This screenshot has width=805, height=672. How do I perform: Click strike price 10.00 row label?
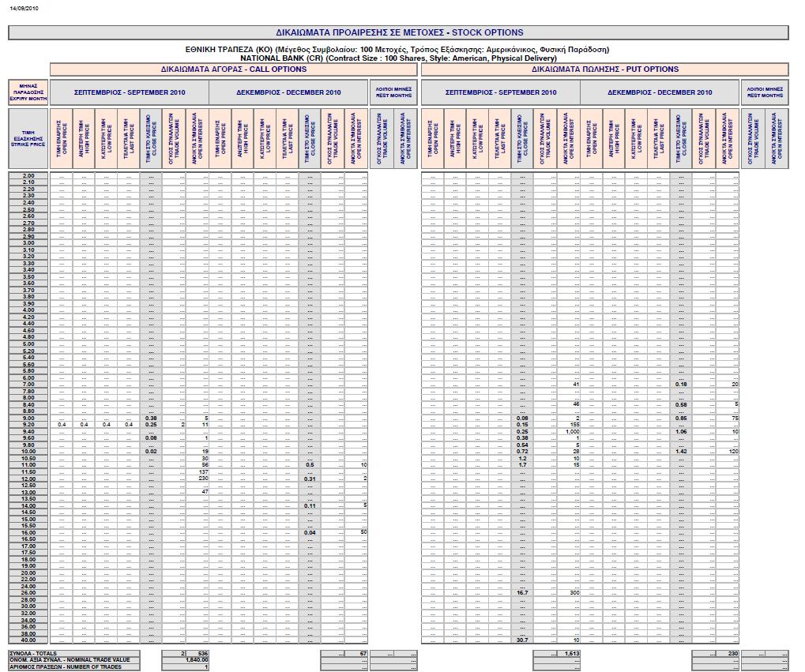click(28, 451)
